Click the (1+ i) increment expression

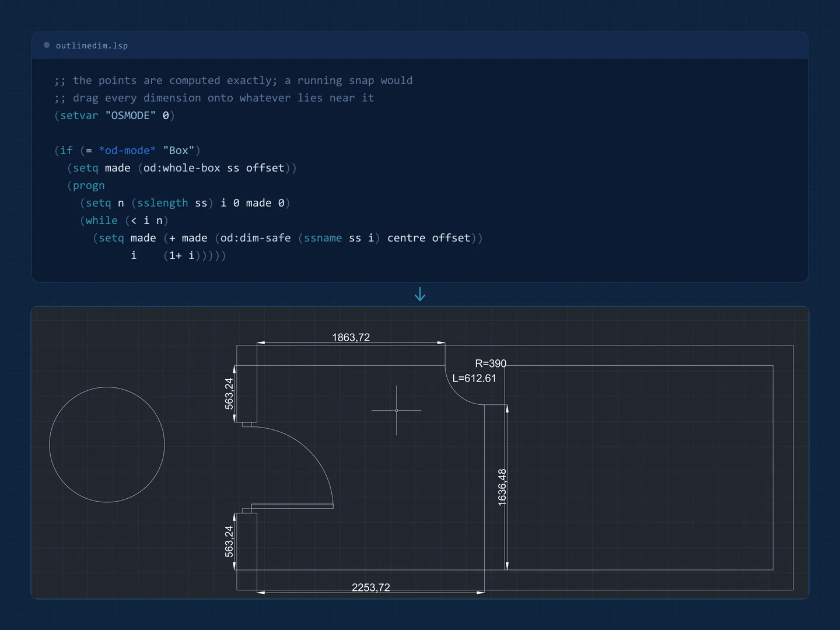coord(181,256)
